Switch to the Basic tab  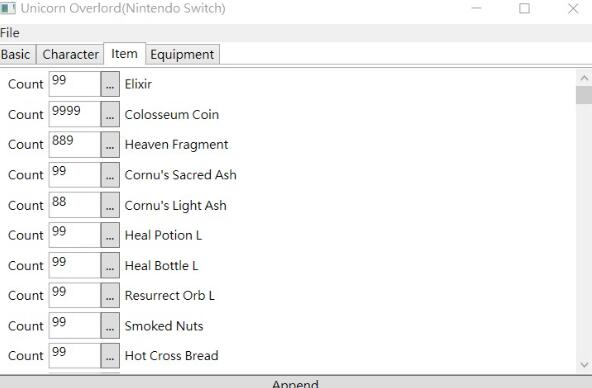click(17, 54)
